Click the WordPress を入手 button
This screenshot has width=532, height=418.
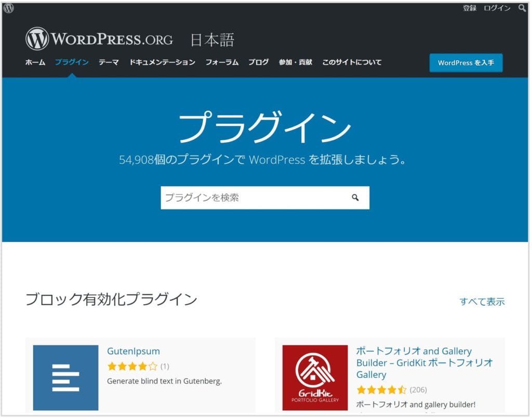pos(466,63)
